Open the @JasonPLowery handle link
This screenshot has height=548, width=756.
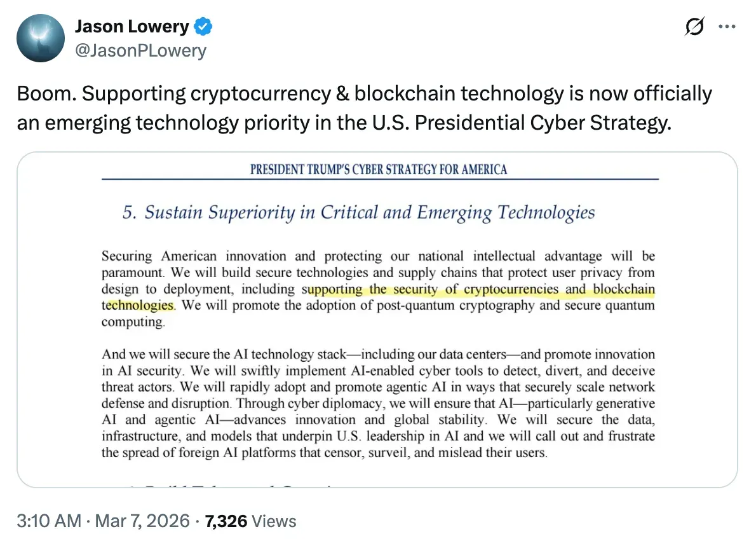coord(140,50)
